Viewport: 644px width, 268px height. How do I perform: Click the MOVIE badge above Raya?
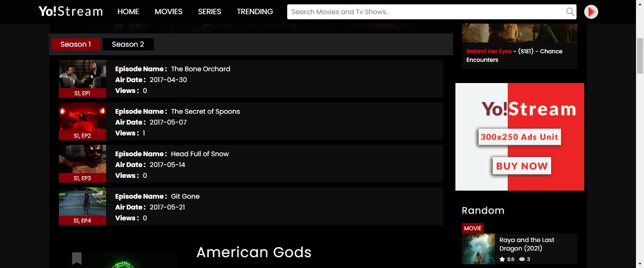point(473,228)
